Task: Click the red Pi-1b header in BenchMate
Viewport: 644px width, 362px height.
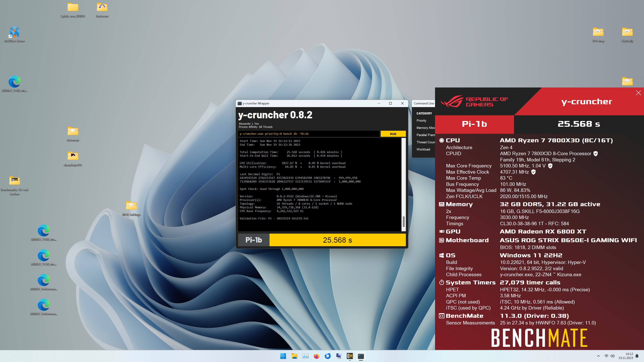Action: tap(474, 124)
